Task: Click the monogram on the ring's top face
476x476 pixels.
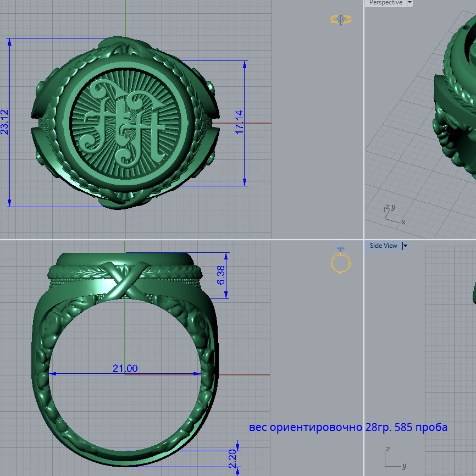Action: coord(124,124)
